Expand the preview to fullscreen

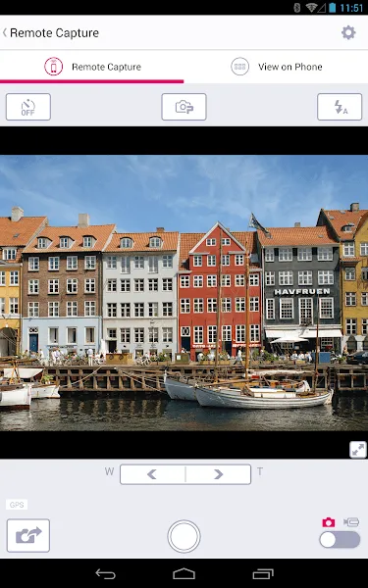[x=358, y=449]
